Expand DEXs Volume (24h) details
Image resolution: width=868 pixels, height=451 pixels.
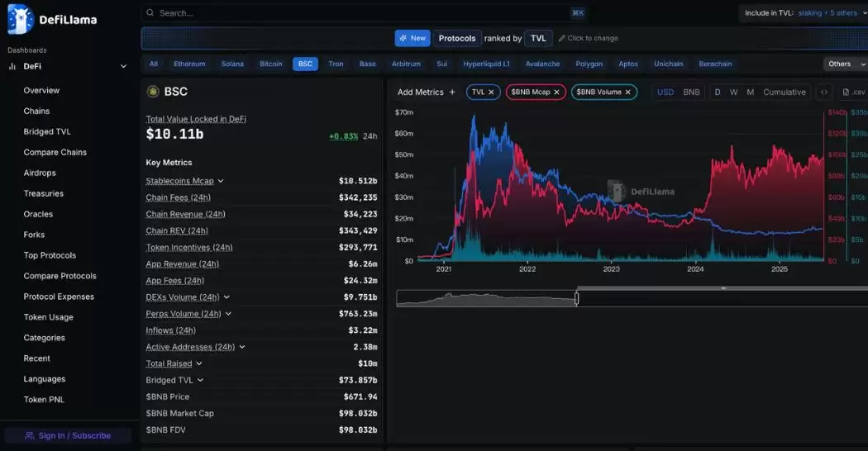tap(227, 297)
